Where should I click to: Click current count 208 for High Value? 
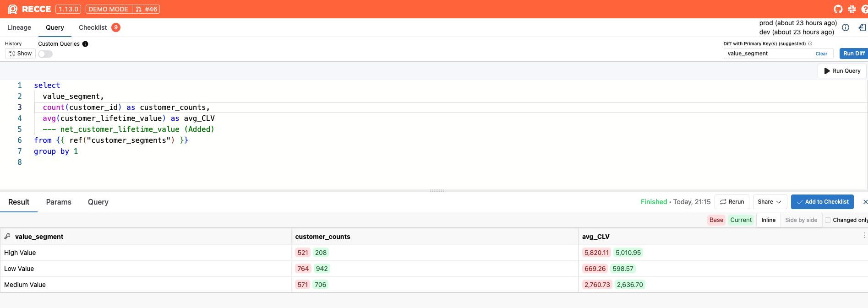[321, 253]
